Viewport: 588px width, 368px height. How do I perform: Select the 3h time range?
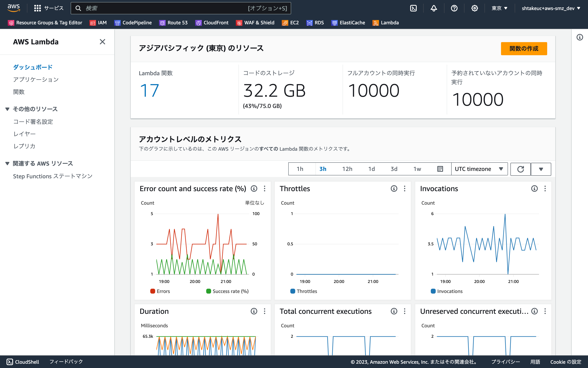click(323, 169)
